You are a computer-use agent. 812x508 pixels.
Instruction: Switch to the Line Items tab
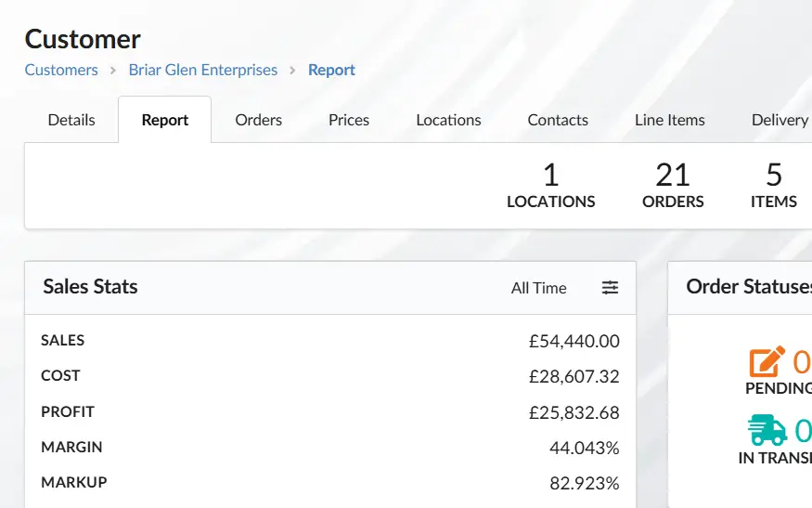[670, 120]
